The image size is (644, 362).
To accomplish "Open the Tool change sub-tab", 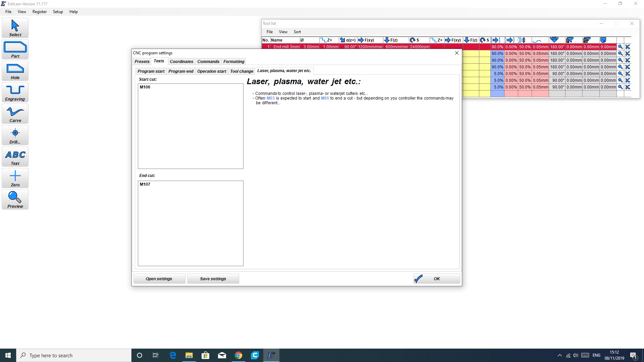I will 241,71.
